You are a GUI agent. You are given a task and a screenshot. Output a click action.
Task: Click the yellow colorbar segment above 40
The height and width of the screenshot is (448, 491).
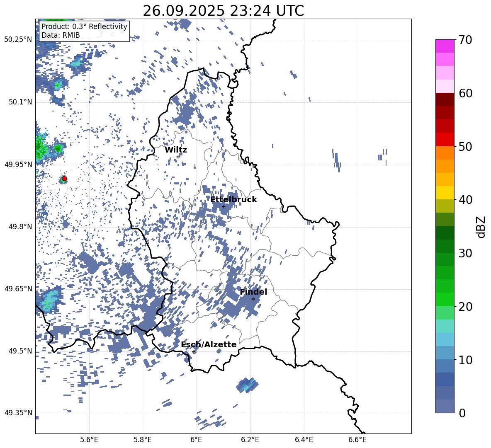click(445, 193)
